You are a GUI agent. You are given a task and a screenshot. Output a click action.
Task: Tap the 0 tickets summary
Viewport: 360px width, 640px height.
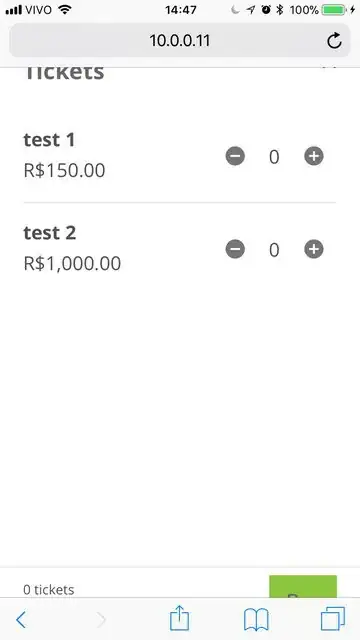point(49,590)
